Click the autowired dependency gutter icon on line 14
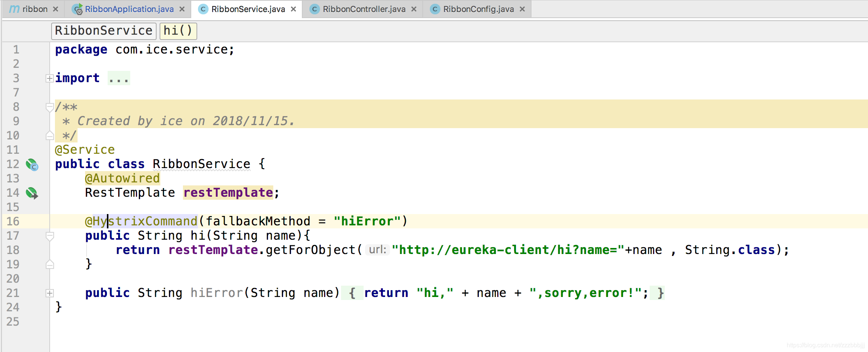 click(x=32, y=193)
